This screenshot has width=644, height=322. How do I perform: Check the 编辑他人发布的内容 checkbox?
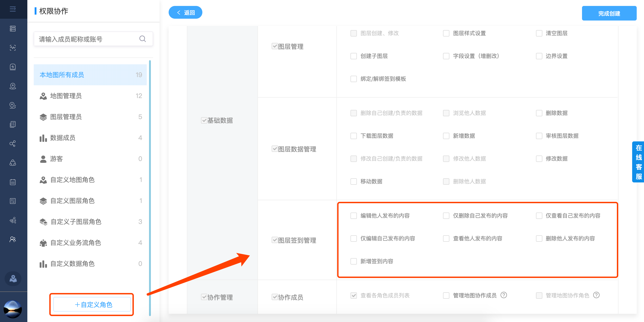coord(353,216)
